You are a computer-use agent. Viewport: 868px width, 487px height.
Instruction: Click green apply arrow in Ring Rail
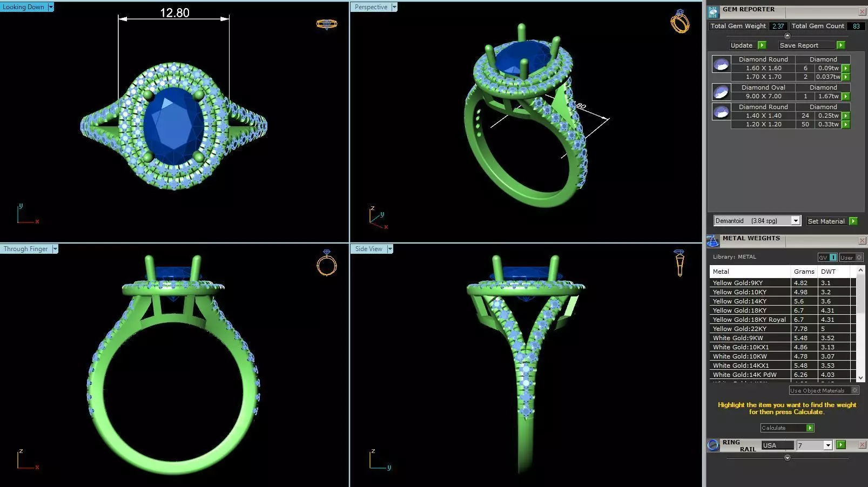click(x=840, y=445)
